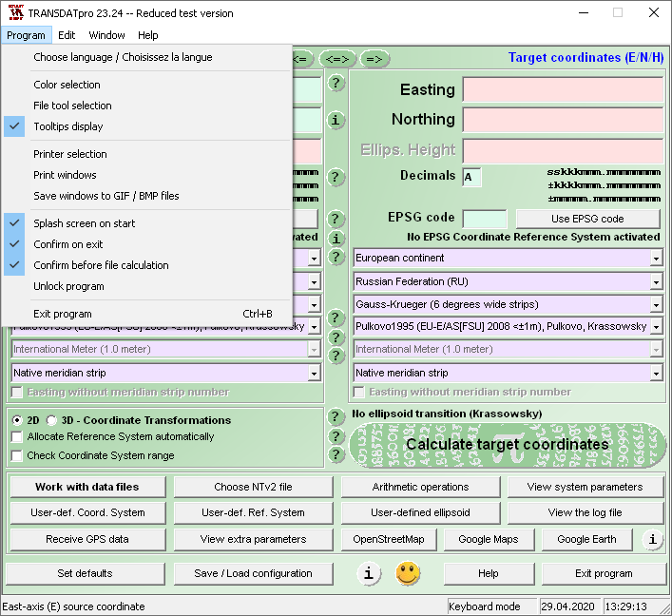Image resolution: width=672 pixels, height=616 pixels.
Task: Select Exit program Ctrl+B menu item
Action: [147, 314]
